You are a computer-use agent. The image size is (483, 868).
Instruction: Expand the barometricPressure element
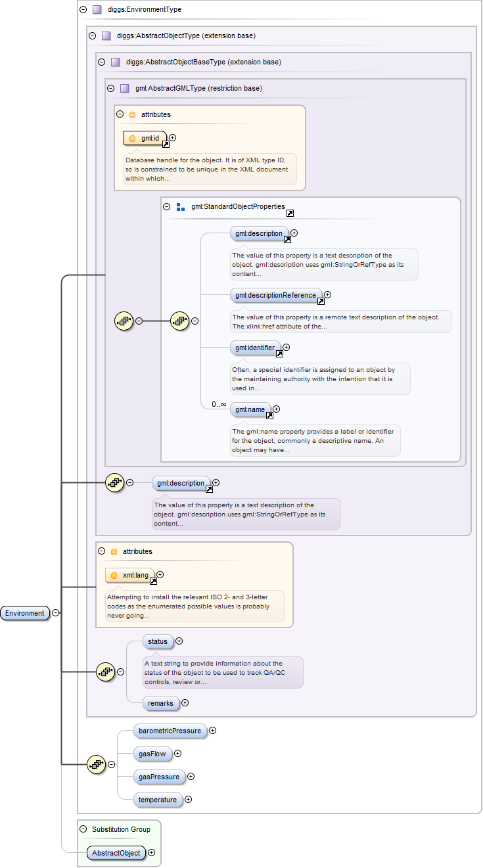213,730
